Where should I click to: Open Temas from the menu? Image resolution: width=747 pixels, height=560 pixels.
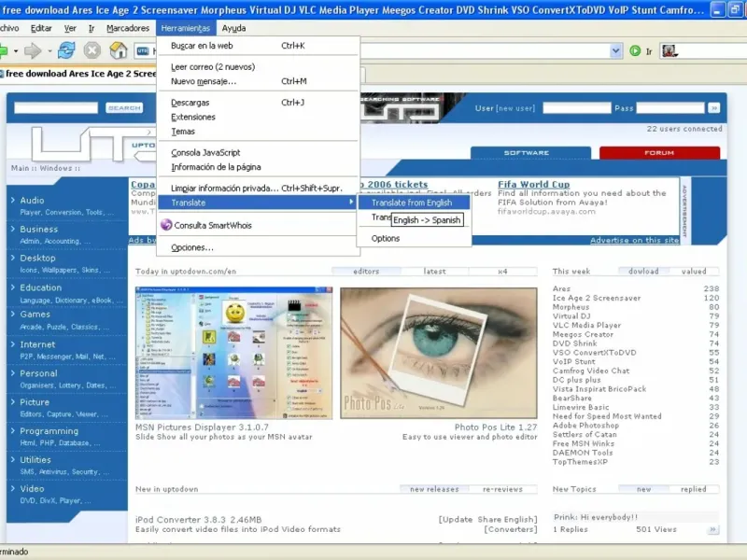tap(258, 131)
